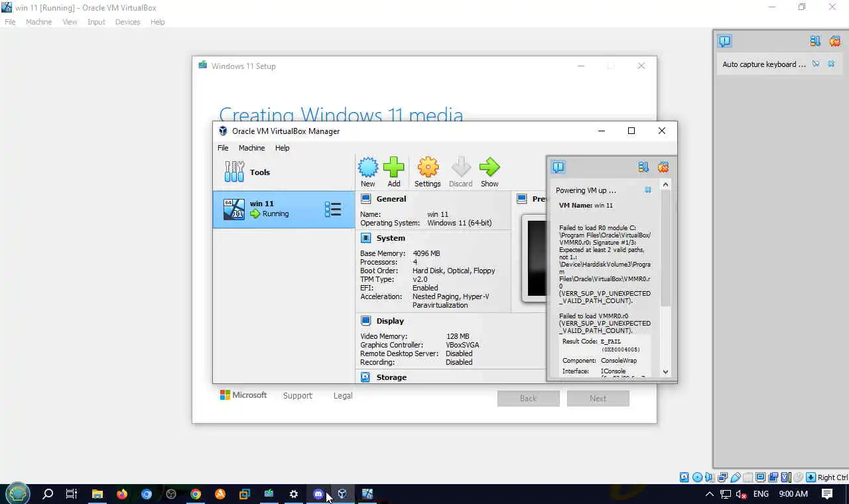849x504 pixels.
Task: Click delete finished notifications icon in Manager
Action: [x=663, y=167]
